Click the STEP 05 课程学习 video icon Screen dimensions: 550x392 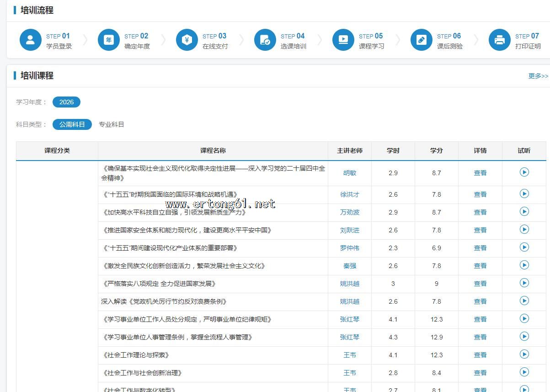pos(343,40)
